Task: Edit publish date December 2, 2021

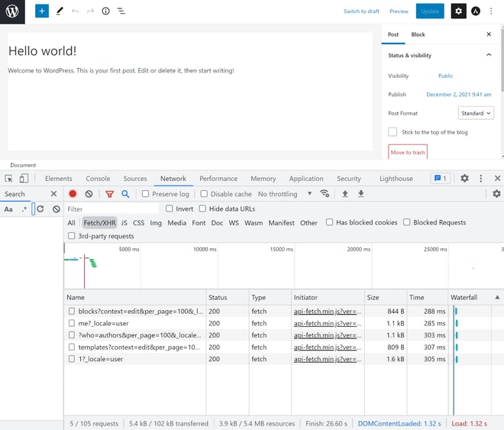Action: click(x=459, y=95)
